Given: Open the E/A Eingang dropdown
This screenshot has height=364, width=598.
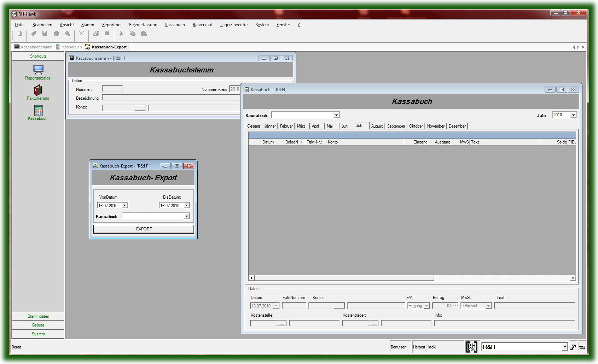Looking at the screenshot, I should tap(426, 306).
